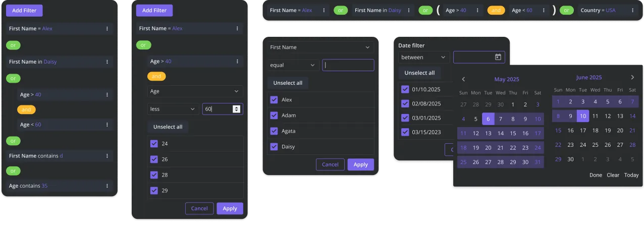Click Add Filter in the second panel
Viewport: 644px width, 232px height.
154,10
